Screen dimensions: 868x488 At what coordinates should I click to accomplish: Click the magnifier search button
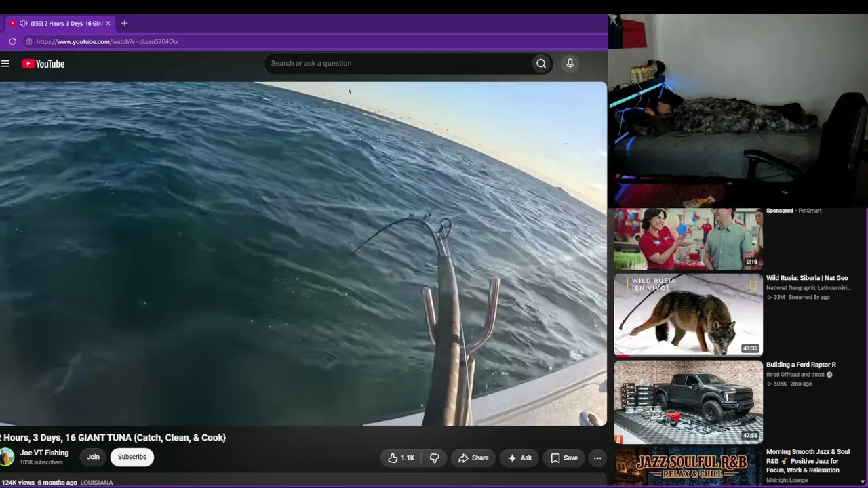541,64
